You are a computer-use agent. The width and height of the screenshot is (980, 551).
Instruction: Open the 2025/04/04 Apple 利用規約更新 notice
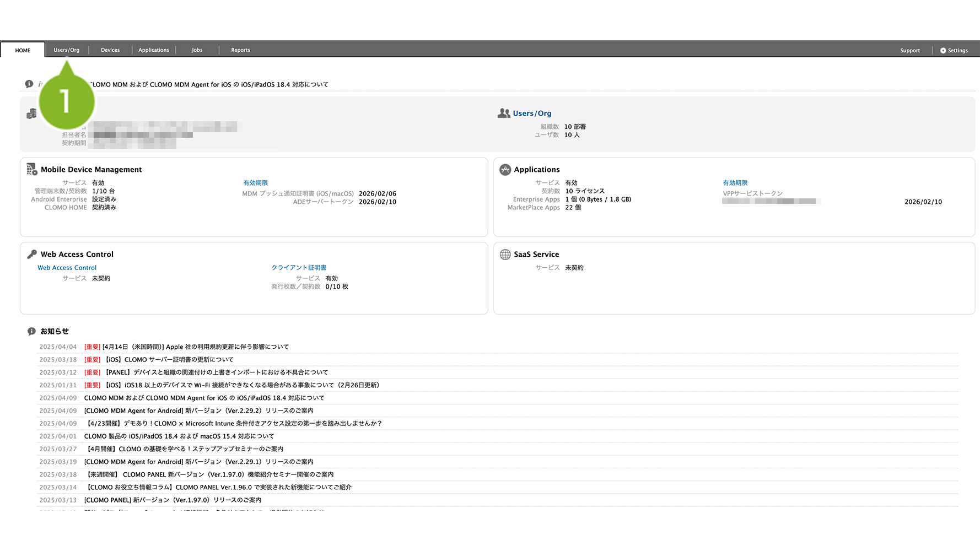pos(186,347)
